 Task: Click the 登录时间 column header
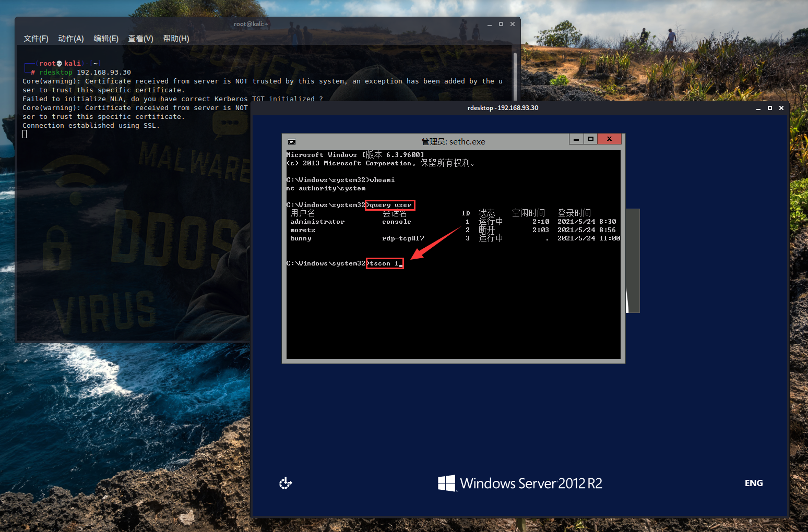tap(574, 213)
